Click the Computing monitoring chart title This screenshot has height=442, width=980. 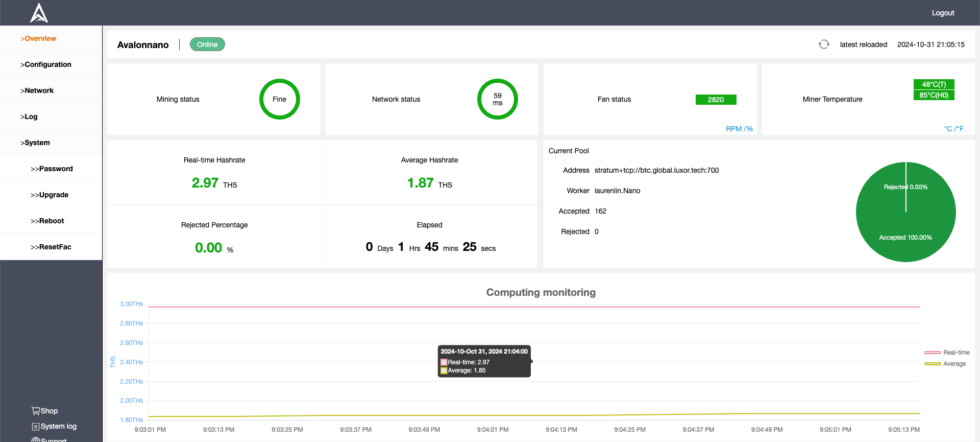point(541,292)
